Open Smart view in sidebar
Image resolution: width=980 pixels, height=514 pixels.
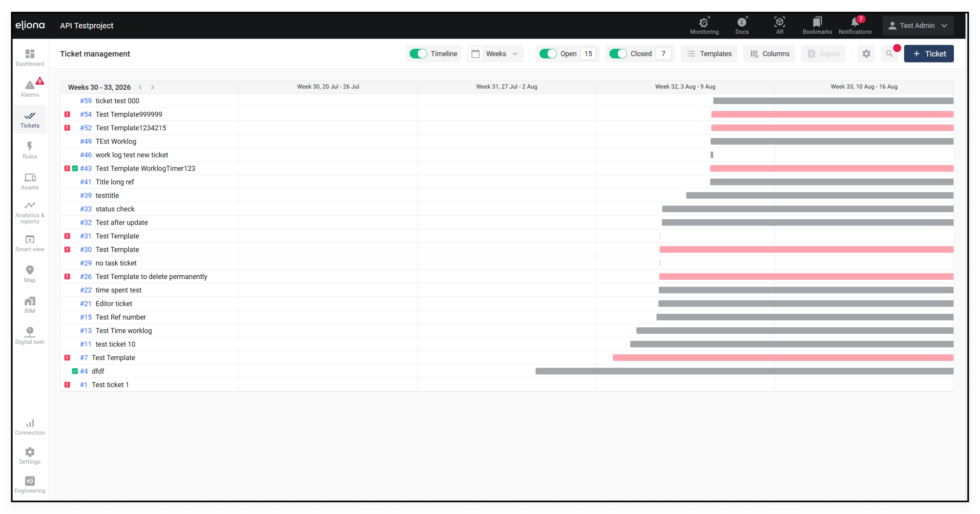tap(30, 243)
